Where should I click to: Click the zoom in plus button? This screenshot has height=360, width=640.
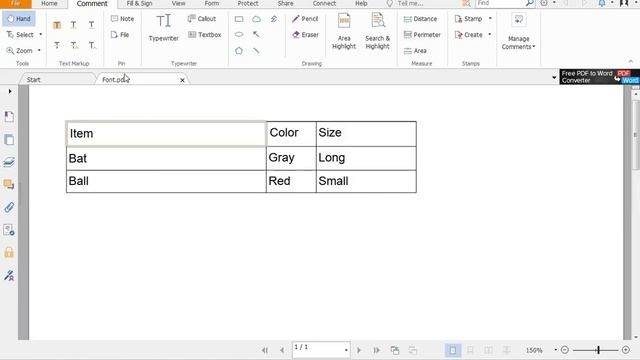coord(626,350)
